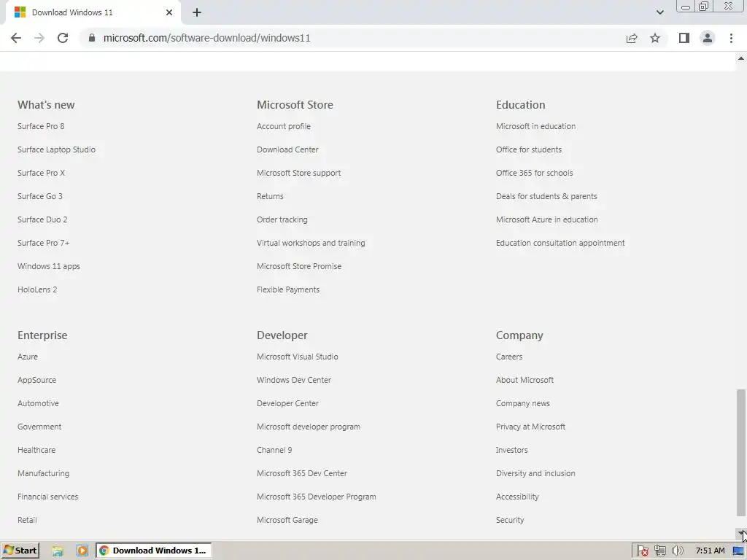Click the vertical scrollbar thumb

pos(741,452)
